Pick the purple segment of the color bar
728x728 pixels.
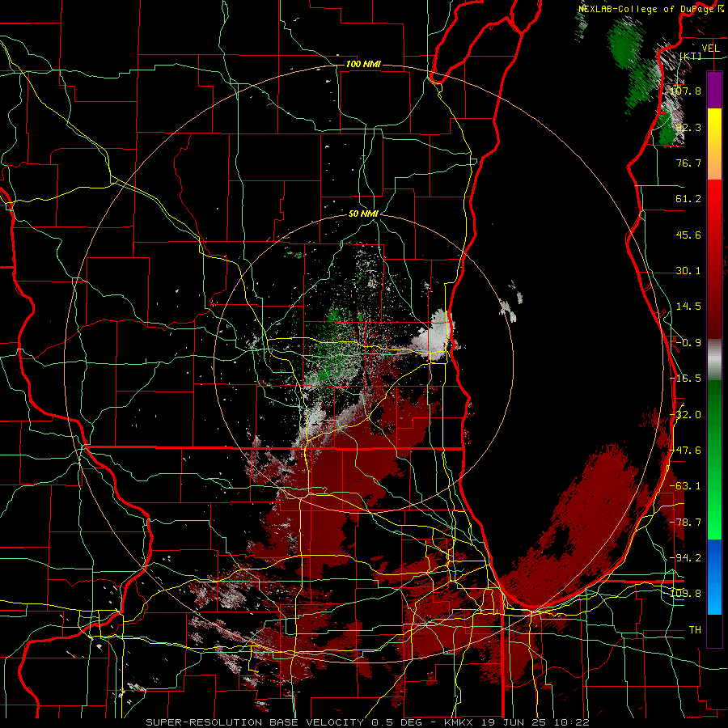[x=714, y=90]
